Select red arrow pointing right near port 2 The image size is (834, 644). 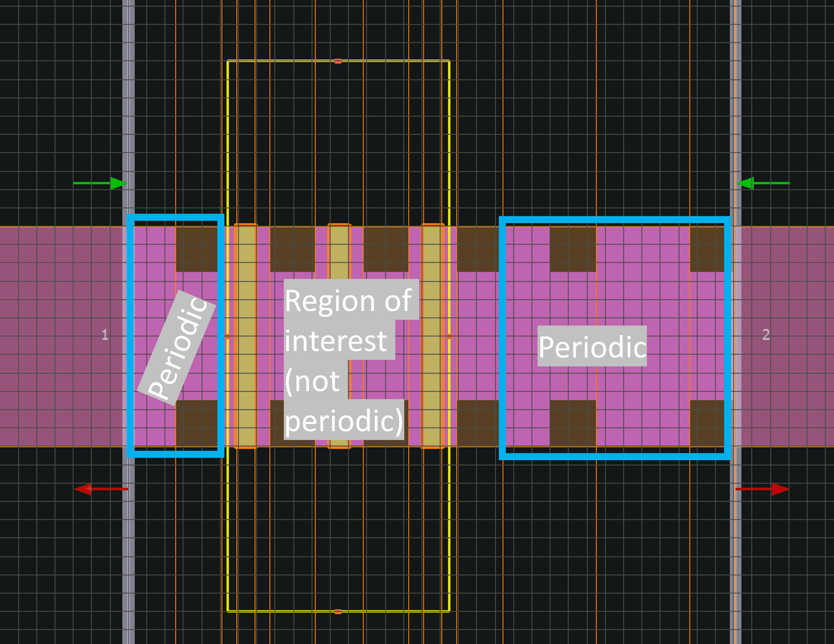pyautogui.click(x=762, y=489)
